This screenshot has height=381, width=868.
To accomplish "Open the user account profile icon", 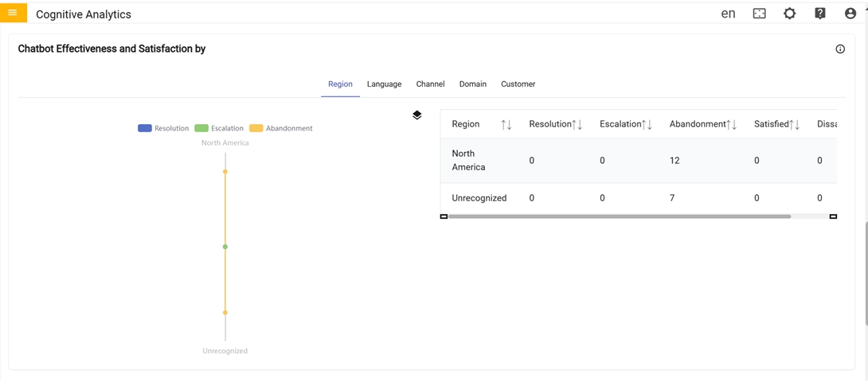I will coord(850,14).
